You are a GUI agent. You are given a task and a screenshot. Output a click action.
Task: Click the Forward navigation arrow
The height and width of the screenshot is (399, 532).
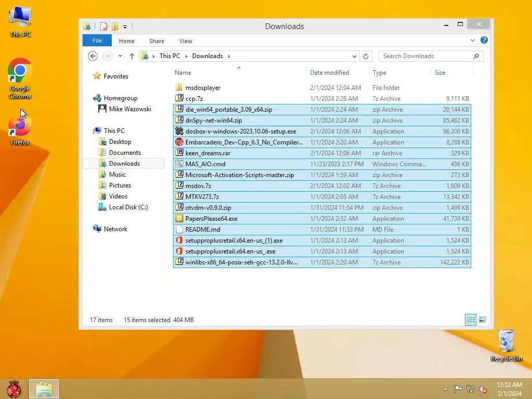click(x=108, y=56)
